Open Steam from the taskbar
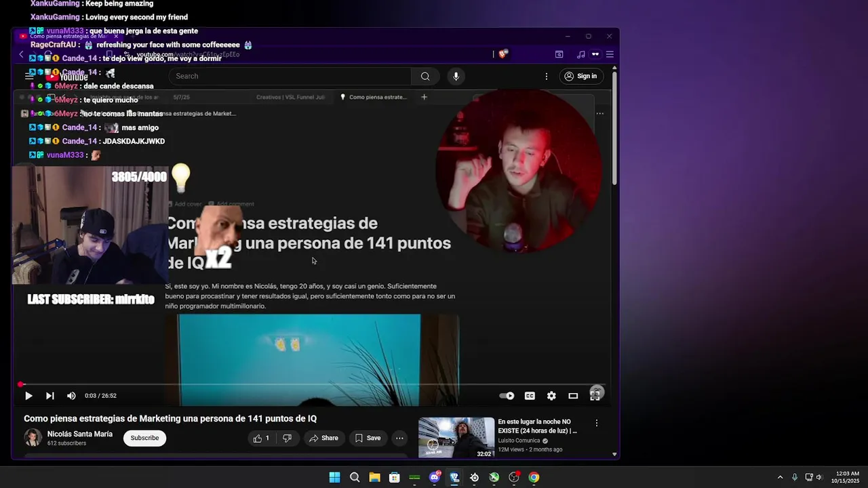This screenshot has width=868, height=488. click(474, 477)
